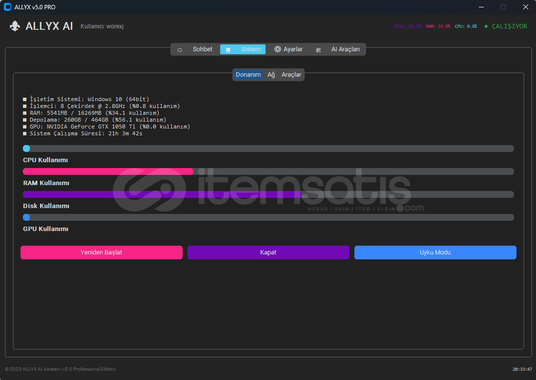536x380 pixels.
Task: Click the green ÇALIŞIYOR status dot
Action: 486,26
